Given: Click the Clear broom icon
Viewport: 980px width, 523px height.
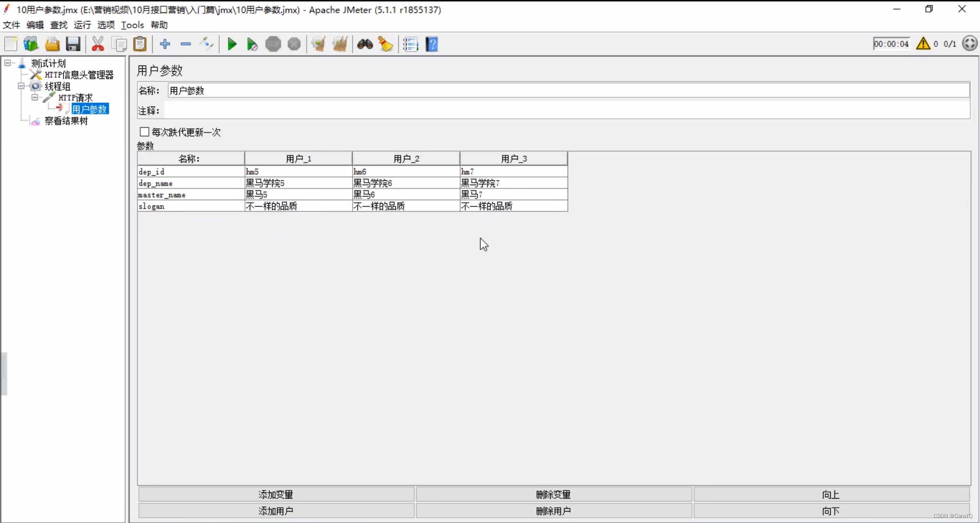Looking at the screenshot, I should coord(319,44).
